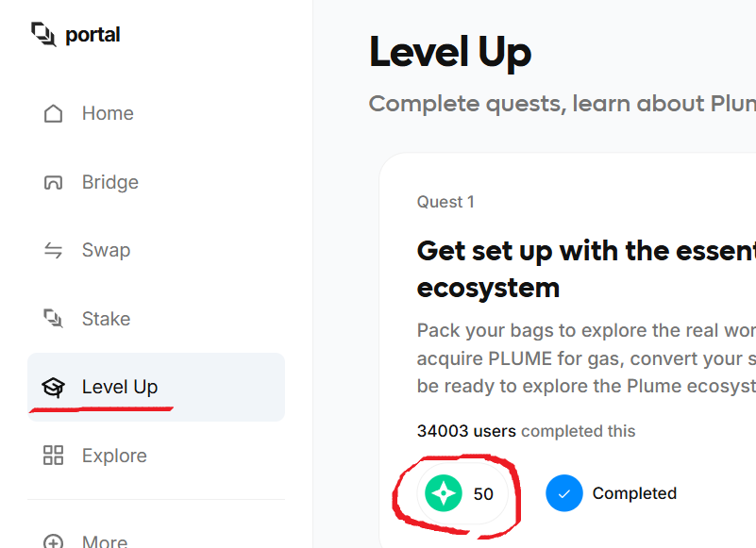
Task: Select the Level Up sidebar item
Action: [157, 387]
